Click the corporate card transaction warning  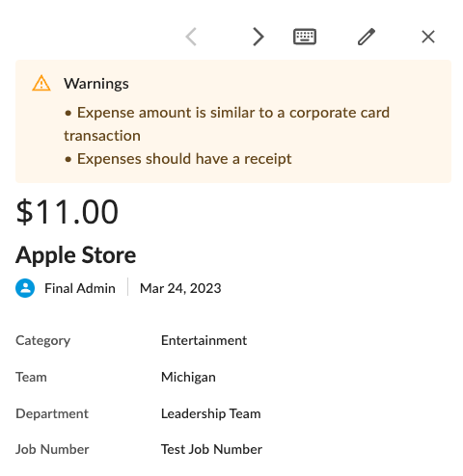[x=227, y=124]
